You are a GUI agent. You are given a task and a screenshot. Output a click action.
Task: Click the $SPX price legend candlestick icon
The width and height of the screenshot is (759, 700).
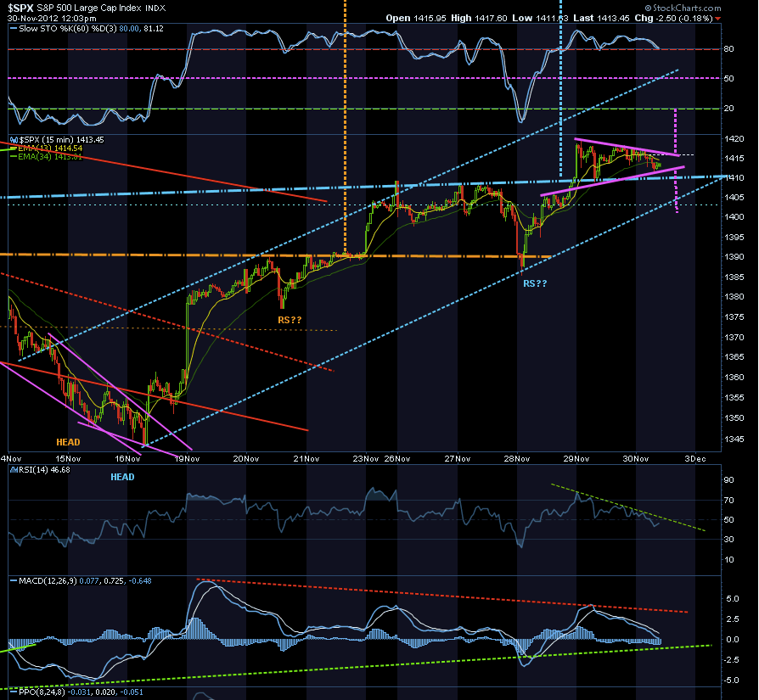click(x=14, y=140)
